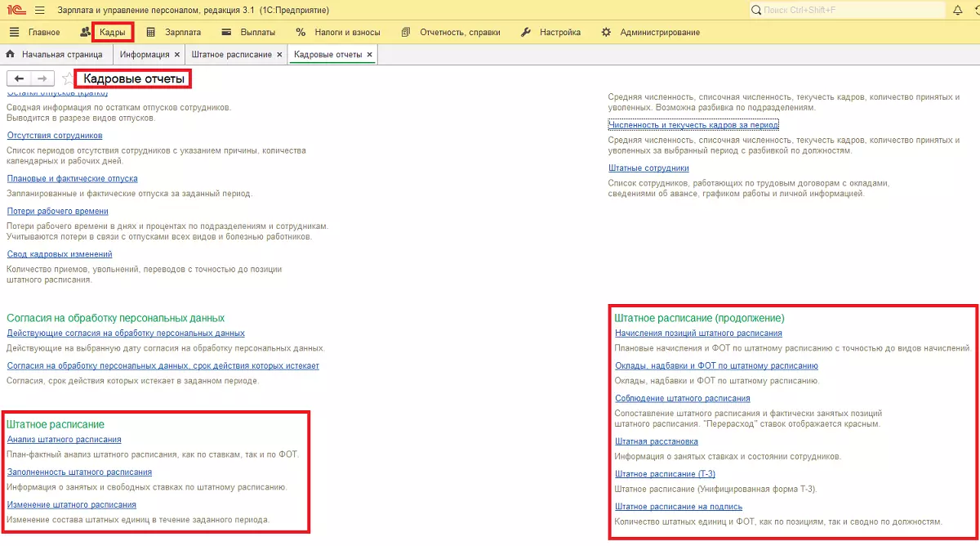Open the Настройка section

tap(560, 33)
